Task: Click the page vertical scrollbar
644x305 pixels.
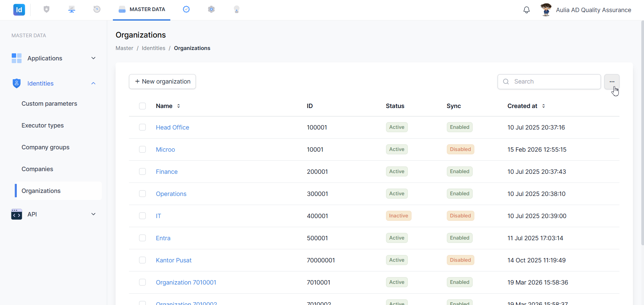Action: pos(642,133)
